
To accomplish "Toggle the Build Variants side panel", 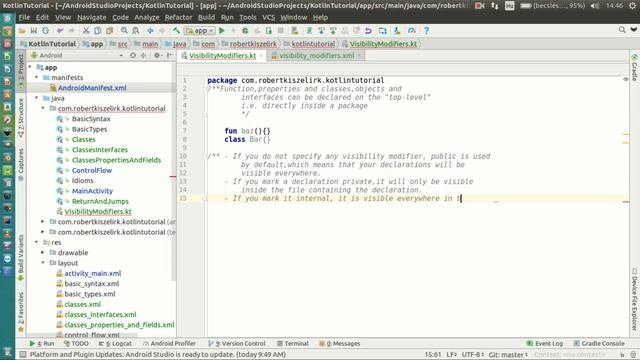I will pyautogui.click(x=21, y=258).
